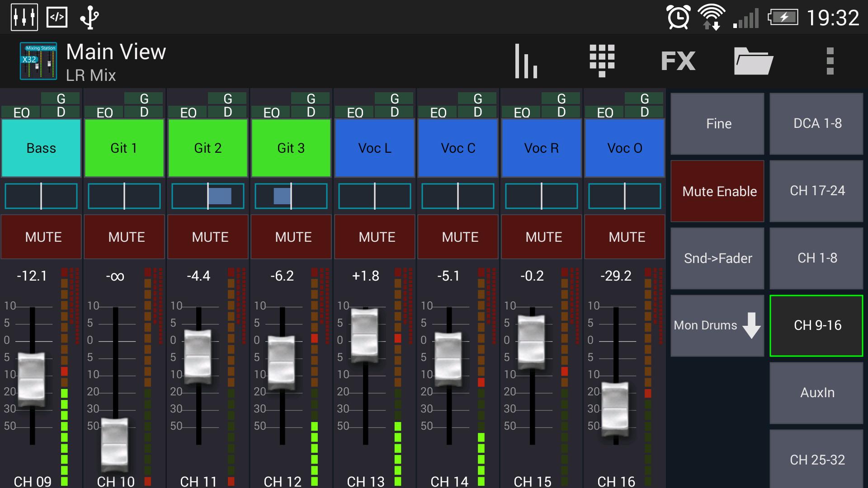This screenshot has height=488, width=868.
Task: Open the meters view icon
Action: [x=526, y=60]
